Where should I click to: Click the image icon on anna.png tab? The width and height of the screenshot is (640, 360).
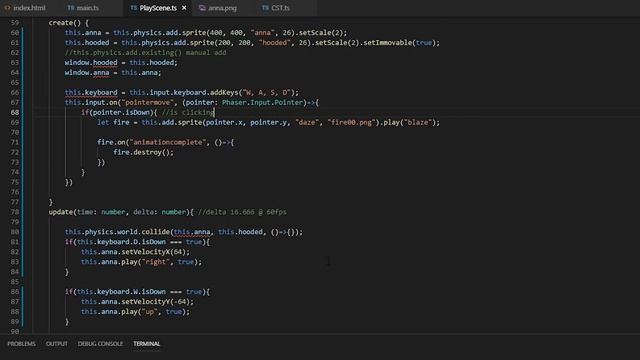click(x=202, y=8)
